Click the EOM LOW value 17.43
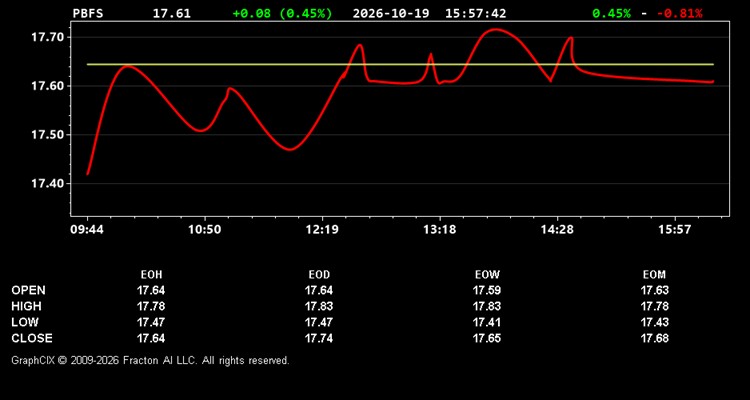 click(655, 322)
